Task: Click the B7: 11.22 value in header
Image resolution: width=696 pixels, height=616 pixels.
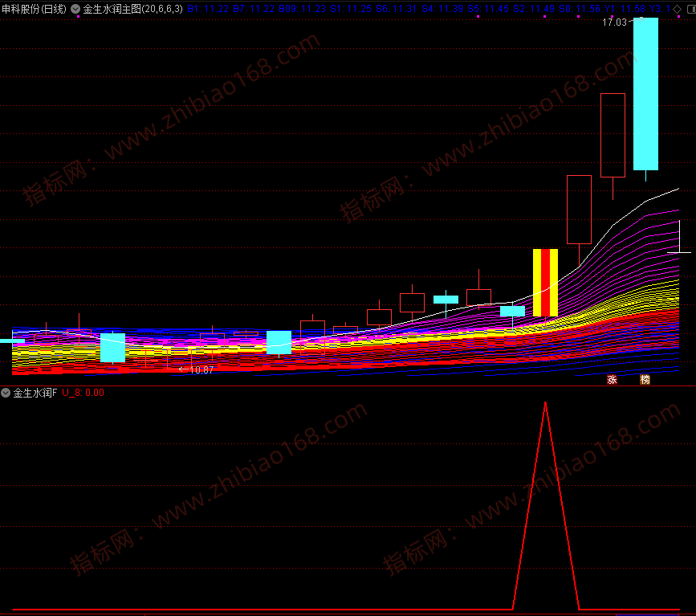Action: coord(254,9)
